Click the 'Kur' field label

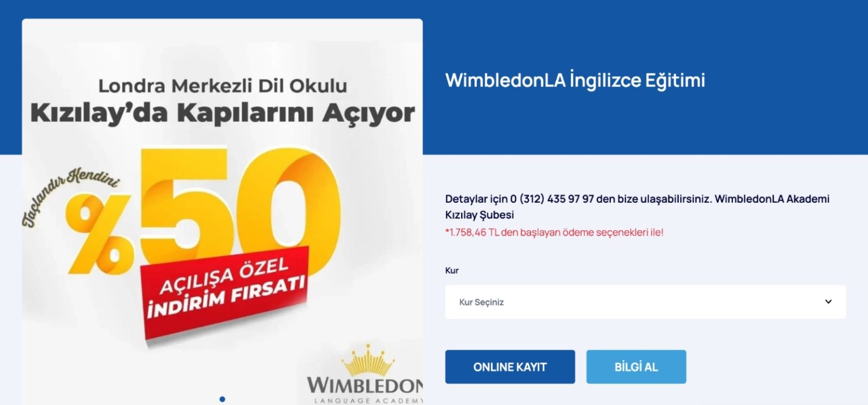click(x=452, y=271)
